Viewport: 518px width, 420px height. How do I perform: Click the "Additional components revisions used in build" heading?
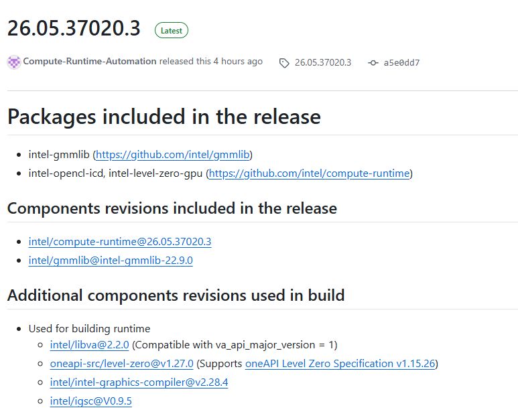pos(176,295)
